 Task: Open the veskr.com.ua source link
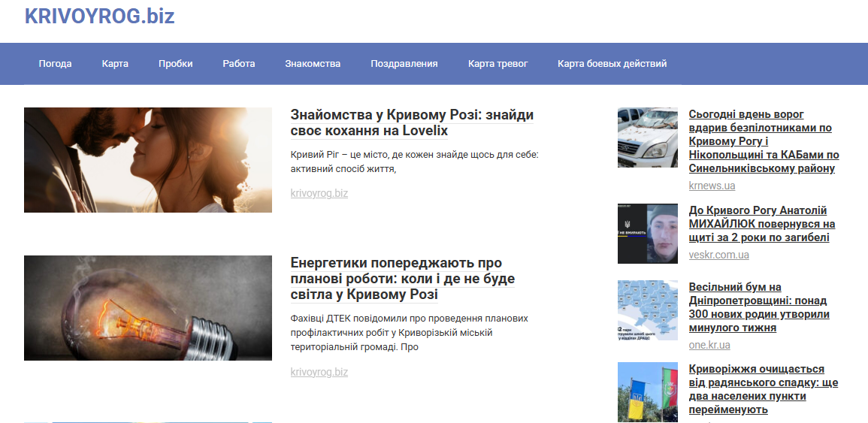coord(719,255)
